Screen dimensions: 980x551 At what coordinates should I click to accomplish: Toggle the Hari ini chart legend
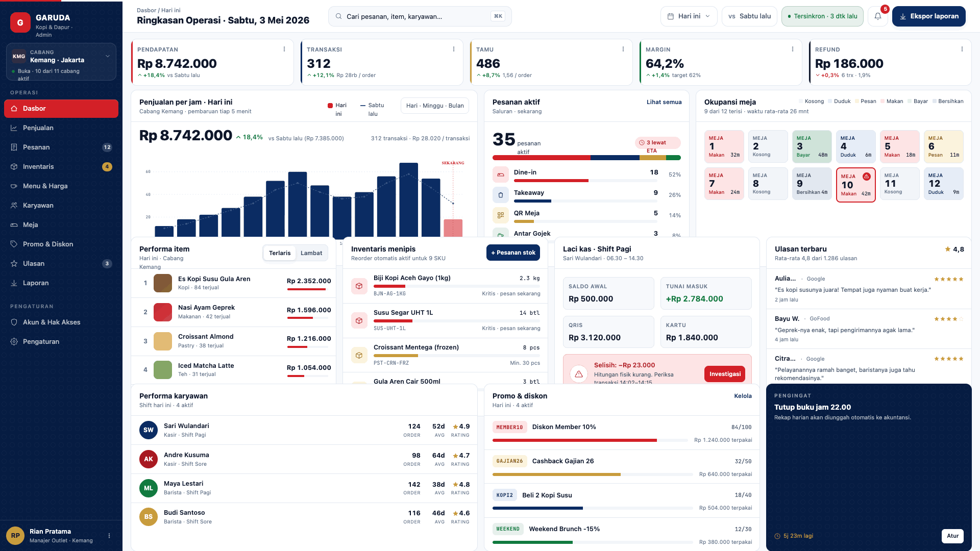coord(337,109)
